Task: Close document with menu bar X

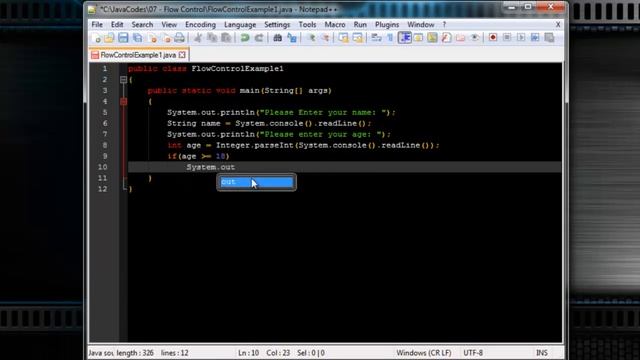Action: click(x=558, y=24)
